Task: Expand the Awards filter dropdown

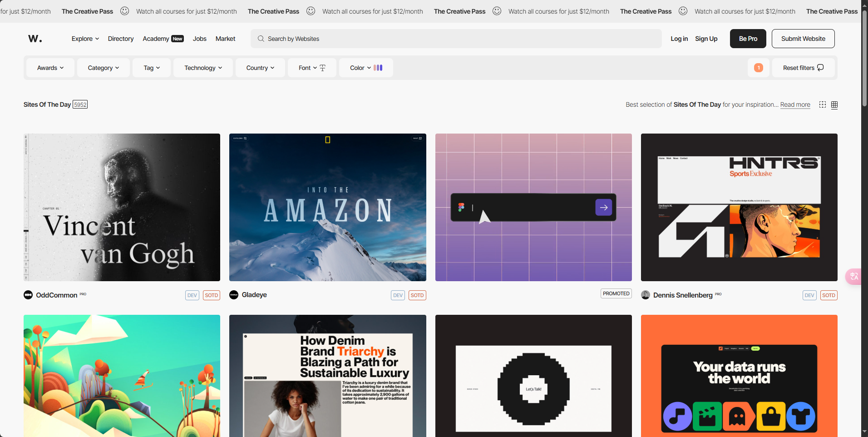Action: pos(50,68)
